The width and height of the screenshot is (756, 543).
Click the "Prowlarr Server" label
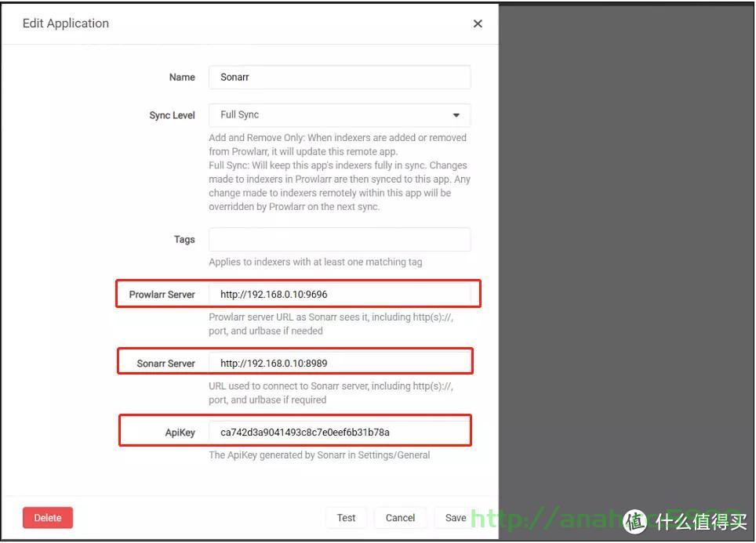click(x=162, y=295)
